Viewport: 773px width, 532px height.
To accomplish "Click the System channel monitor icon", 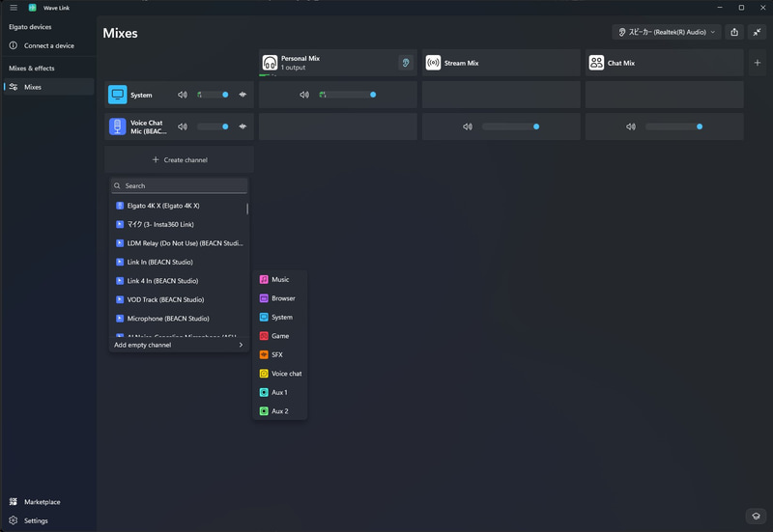I will pos(117,95).
